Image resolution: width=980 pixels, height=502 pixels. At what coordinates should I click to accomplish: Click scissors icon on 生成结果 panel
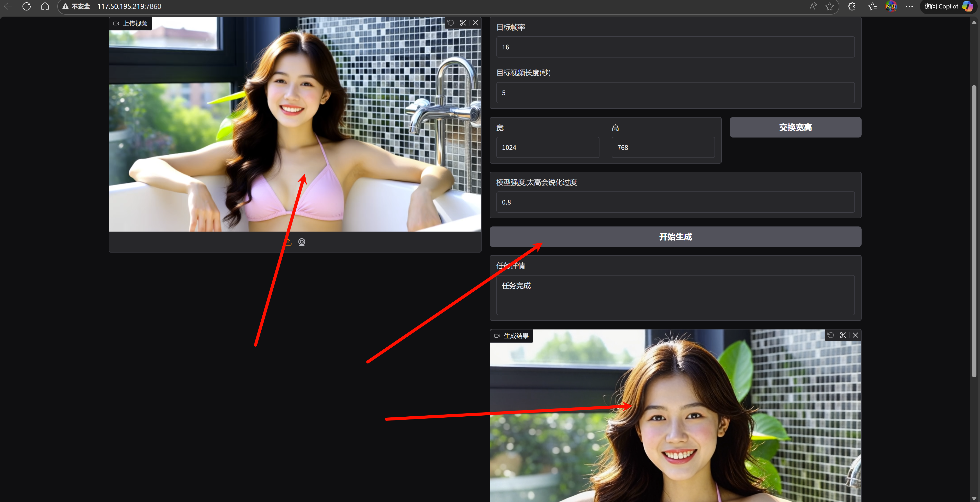pyautogui.click(x=843, y=335)
